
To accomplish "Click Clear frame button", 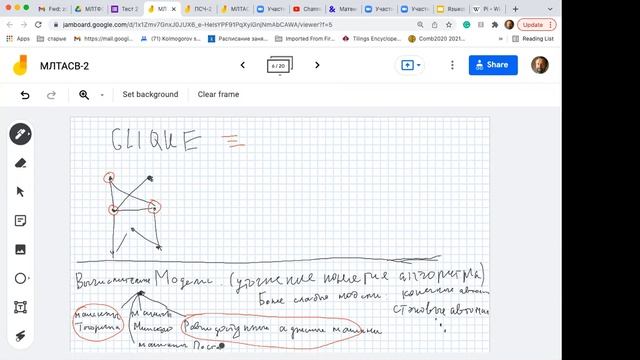I will coord(218,94).
